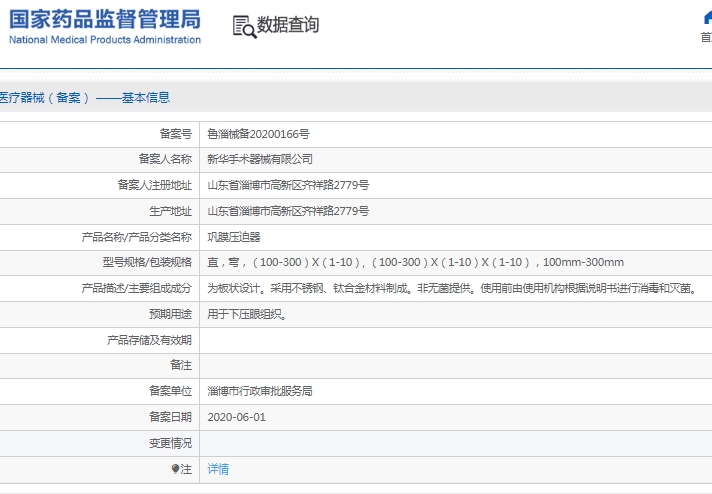The height and width of the screenshot is (494, 712).
Task: Click National Medical Products Administration text
Action: [x=105, y=40]
